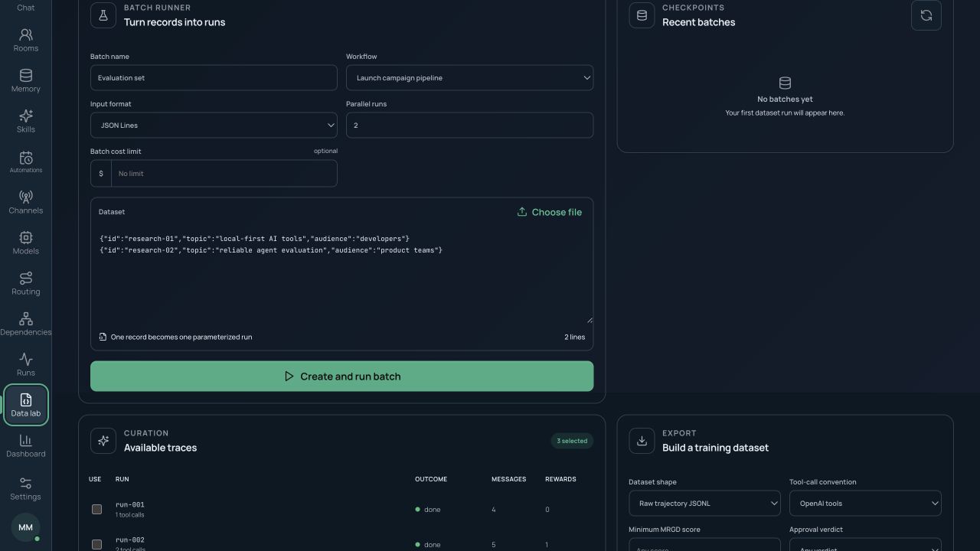The width and height of the screenshot is (980, 551).
Task: Click the done status of run-002
Action: pyautogui.click(x=428, y=544)
